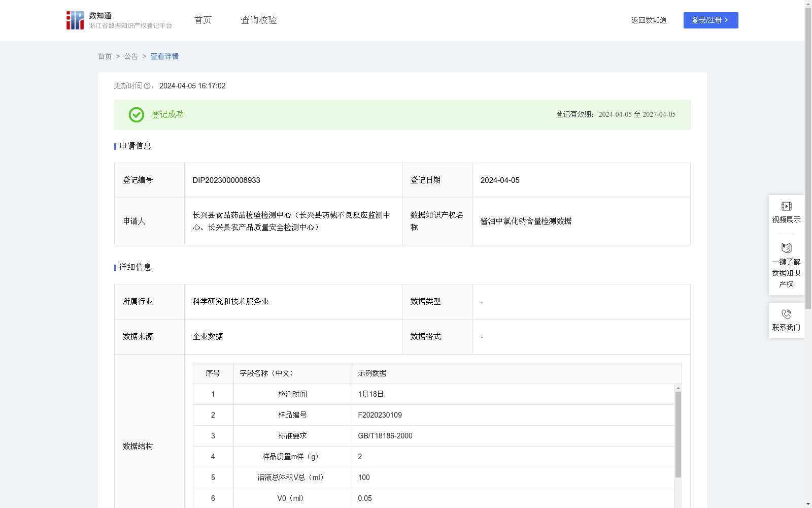
Task: Click the 申请信息 section heading
Action: (136, 146)
